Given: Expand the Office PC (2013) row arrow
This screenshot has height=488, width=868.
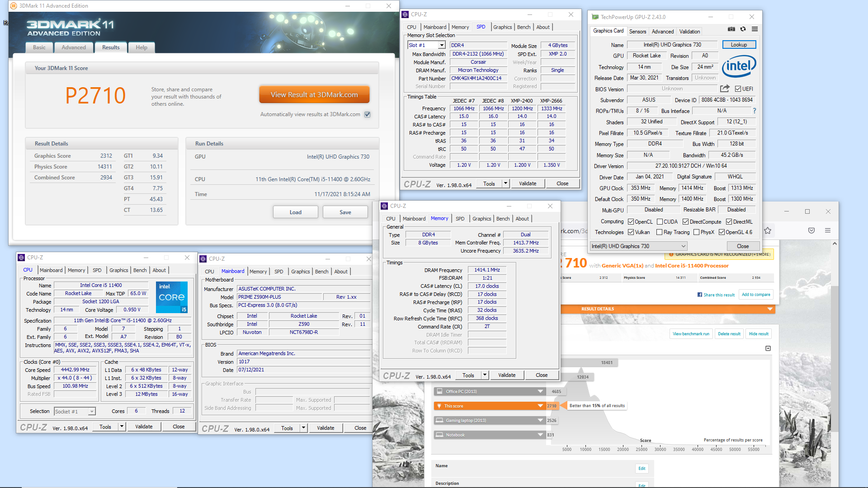Looking at the screenshot, I should click(x=540, y=391).
